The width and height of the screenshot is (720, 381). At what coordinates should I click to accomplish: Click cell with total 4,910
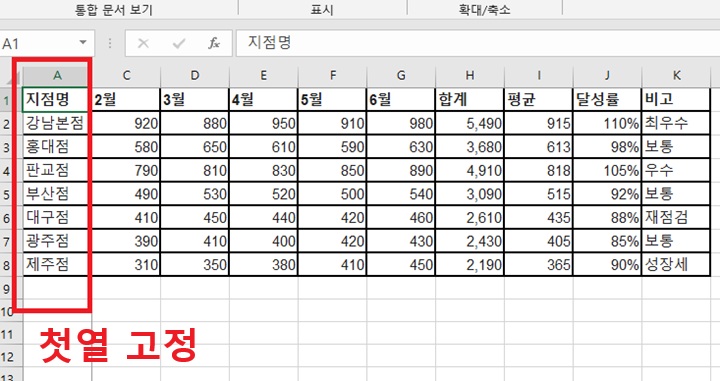click(x=470, y=170)
